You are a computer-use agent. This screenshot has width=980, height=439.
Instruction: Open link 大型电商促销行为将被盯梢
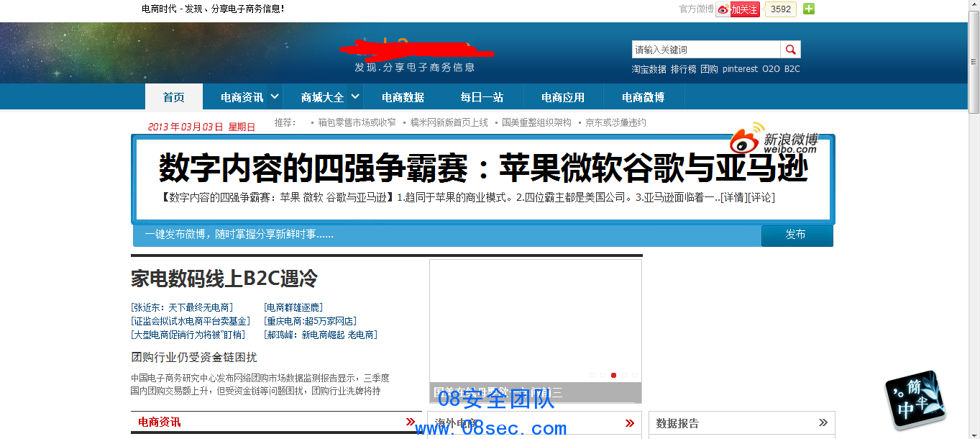(188, 335)
